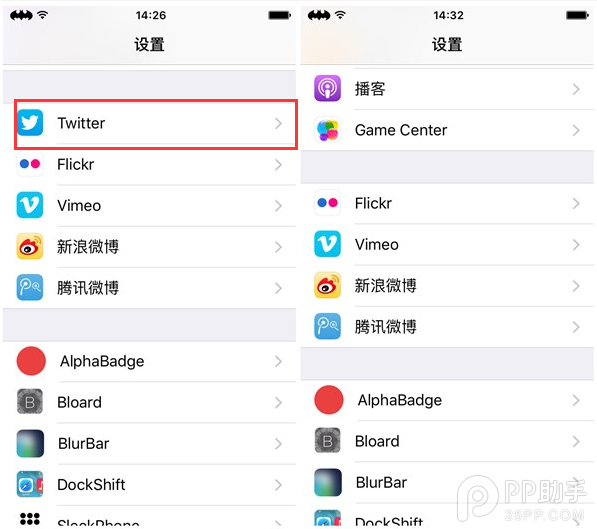This screenshot has height=529, width=597.
Task: Open Vimeo settings in right list
Action: [447, 244]
